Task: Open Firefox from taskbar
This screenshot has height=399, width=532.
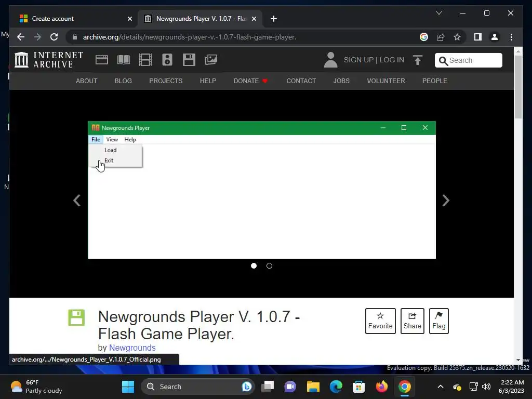Action: (382, 387)
